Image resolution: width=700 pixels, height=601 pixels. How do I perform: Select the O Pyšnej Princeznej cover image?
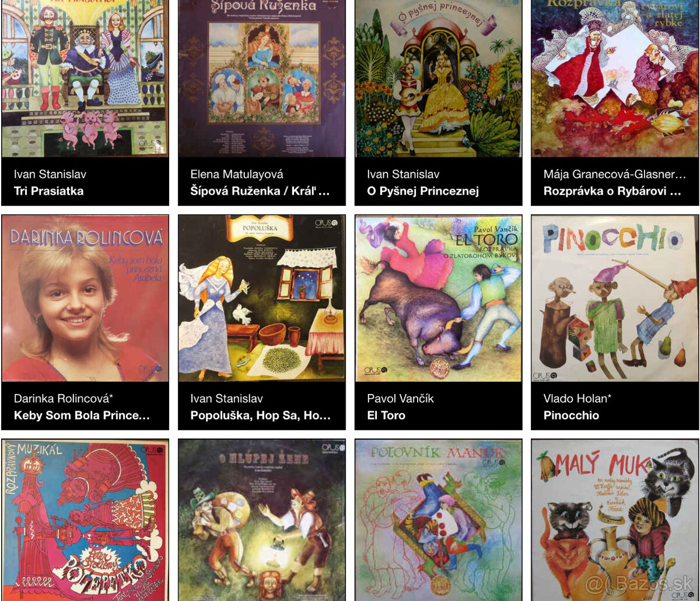(x=438, y=78)
